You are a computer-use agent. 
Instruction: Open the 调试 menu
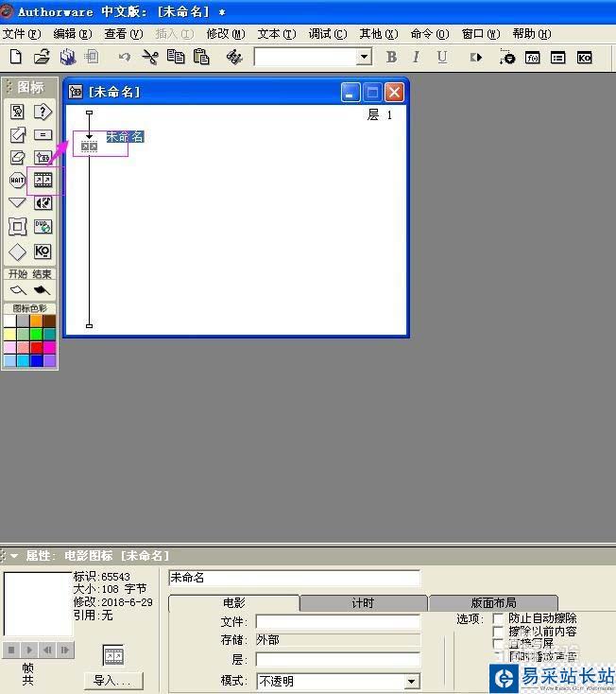click(x=328, y=34)
